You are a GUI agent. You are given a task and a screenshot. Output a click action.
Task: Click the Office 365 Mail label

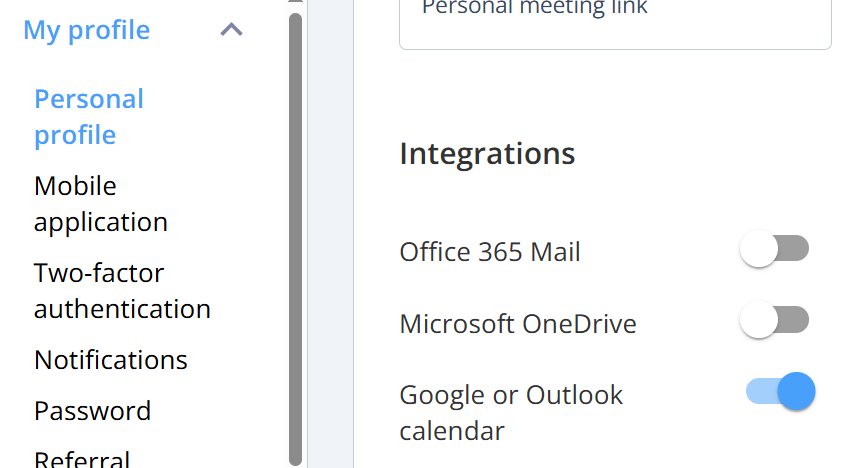tap(490, 252)
